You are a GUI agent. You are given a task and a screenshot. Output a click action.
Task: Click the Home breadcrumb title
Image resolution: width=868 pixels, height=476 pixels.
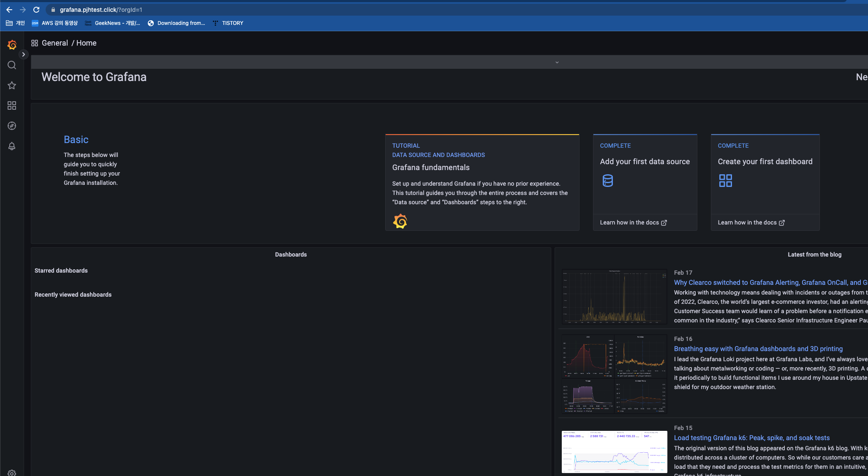[x=86, y=43]
